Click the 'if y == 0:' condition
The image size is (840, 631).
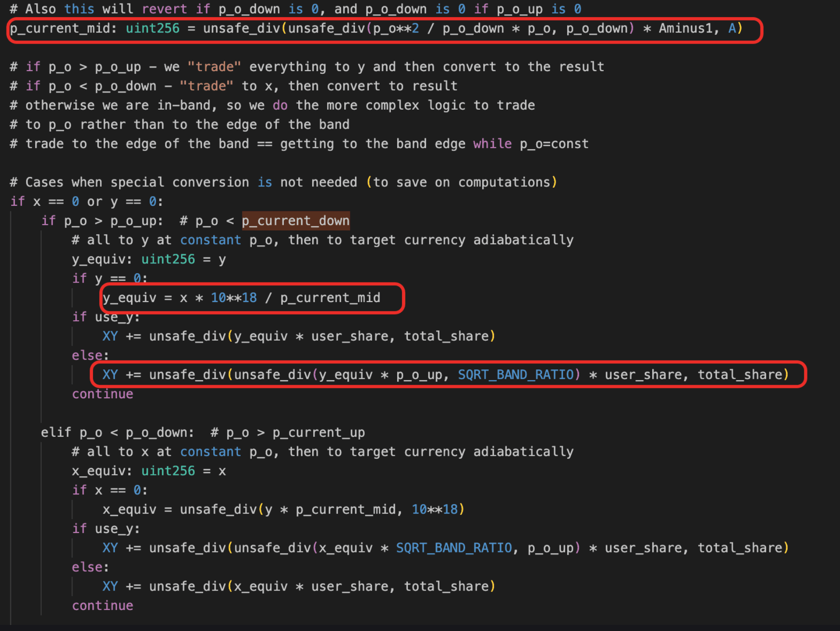[x=110, y=279]
